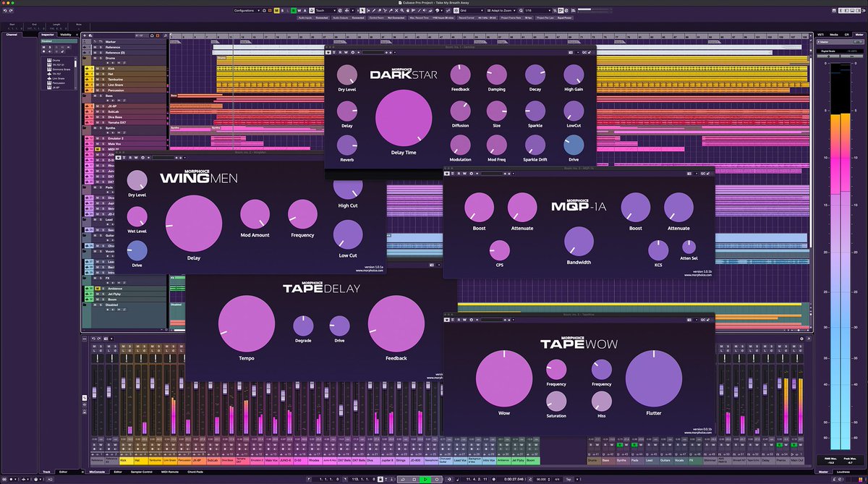Open the CR tab in right zone
The height and width of the screenshot is (484, 868).
click(x=846, y=34)
